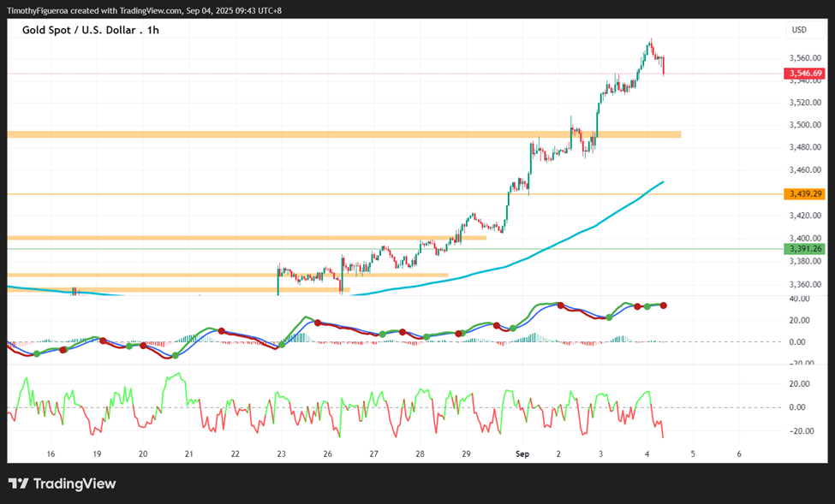835x504 pixels.
Task: Click the 3,500.00 price axis value
Action: 805,125
